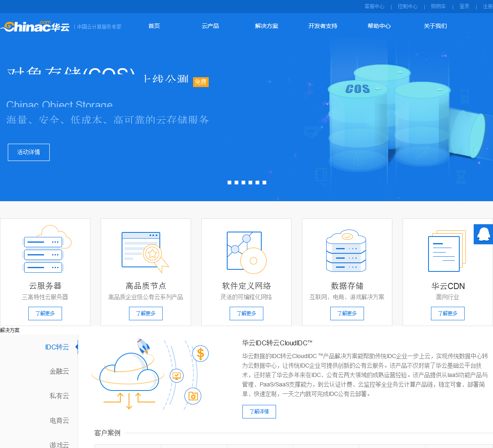This screenshot has width=493, height=448.
Task: Open the 控制中心 link
Action: [x=408, y=7]
